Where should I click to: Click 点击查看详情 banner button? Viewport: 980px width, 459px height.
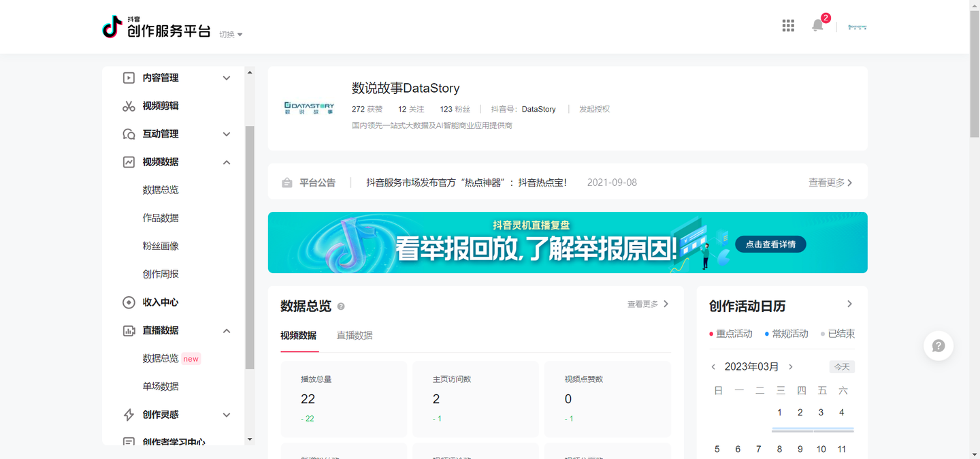[770, 244]
